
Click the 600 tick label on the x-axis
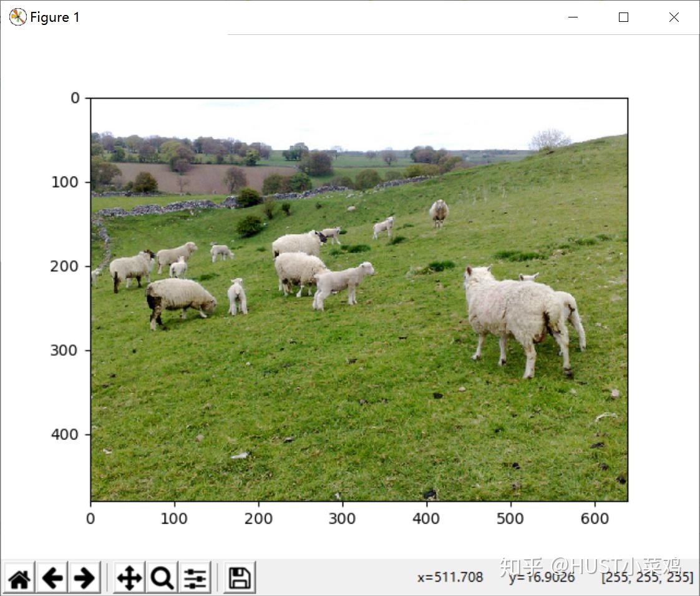(x=595, y=519)
